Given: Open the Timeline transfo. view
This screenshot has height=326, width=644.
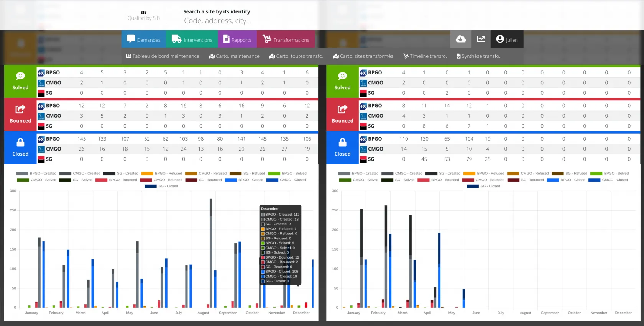Looking at the screenshot, I should [x=425, y=56].
